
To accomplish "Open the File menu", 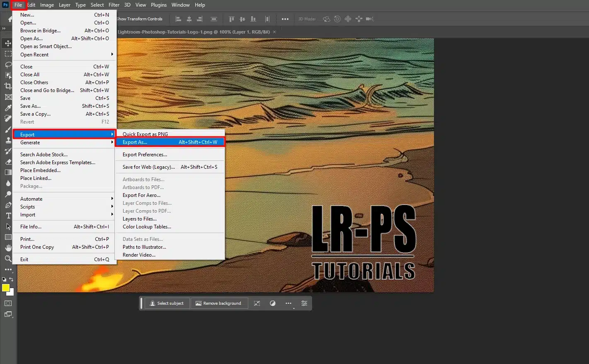I will (18, 5).
